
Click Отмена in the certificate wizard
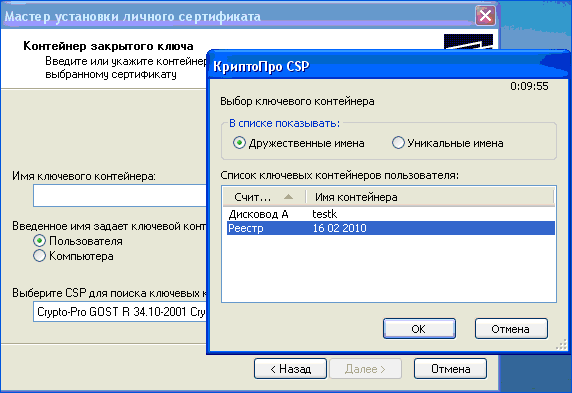tap(450, 369)
